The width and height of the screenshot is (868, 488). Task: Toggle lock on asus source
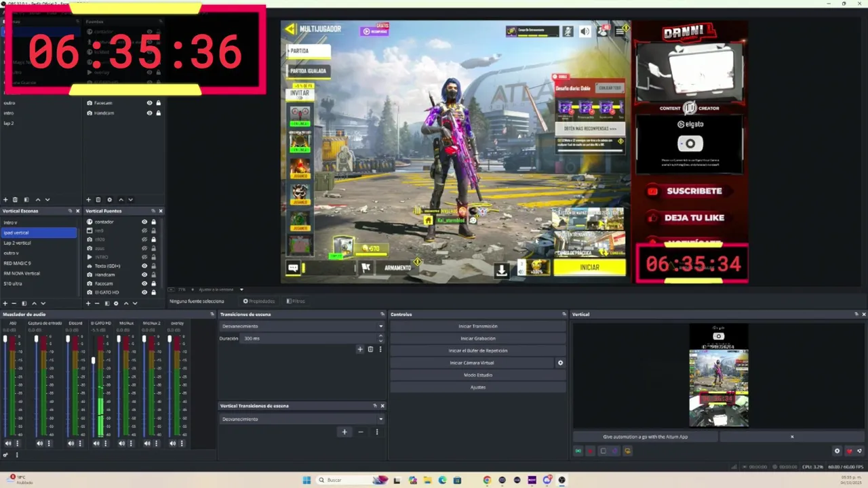coord(154,248)
